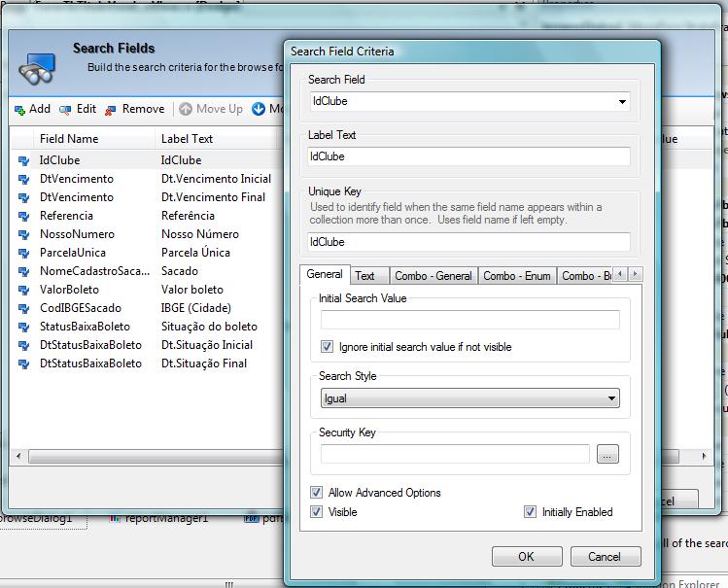Open the Search Field dropdown

622,101
